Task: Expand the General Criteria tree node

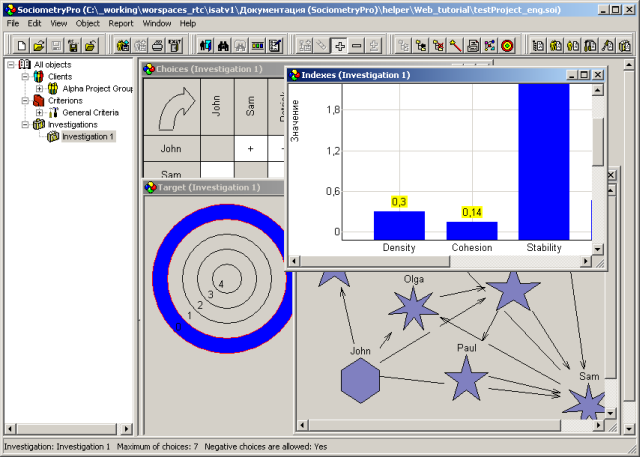Action: click(x=39, y=113)
